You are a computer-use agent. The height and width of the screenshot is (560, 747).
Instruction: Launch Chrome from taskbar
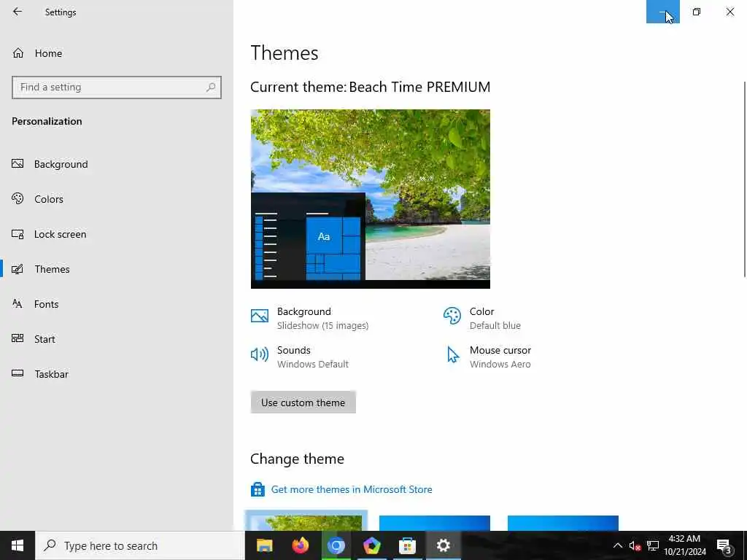336,545
